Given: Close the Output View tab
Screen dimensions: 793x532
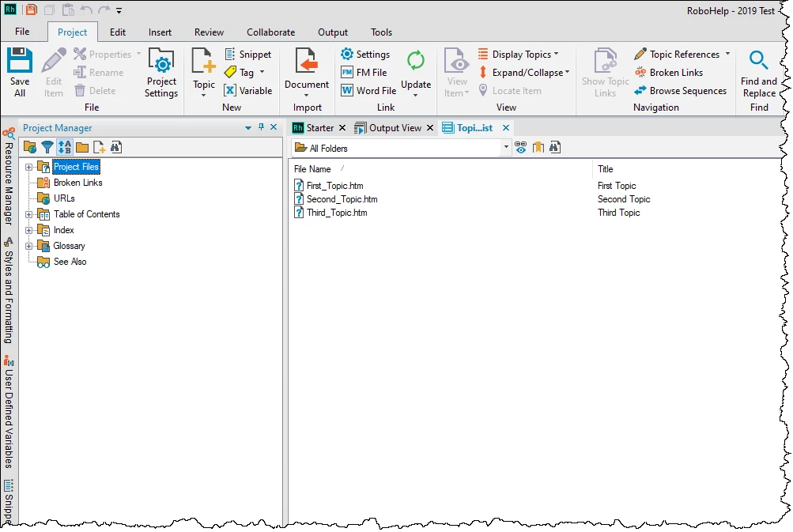Looking at the screenshot, I should point(430,128).
